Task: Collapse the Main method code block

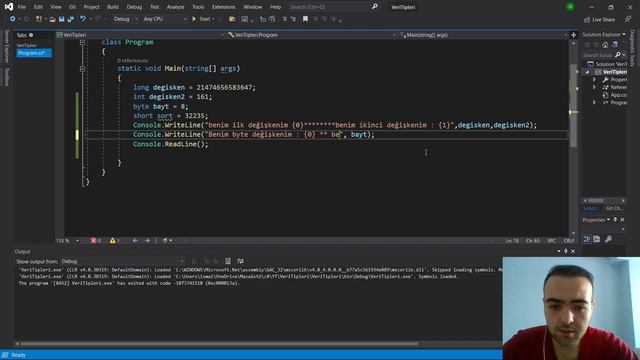Action: tap(82, 69)
